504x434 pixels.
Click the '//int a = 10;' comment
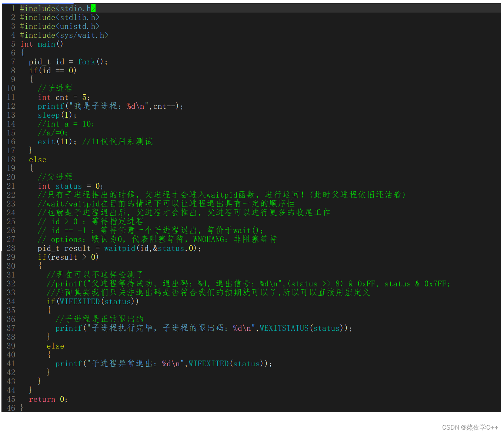click(66, 124)
